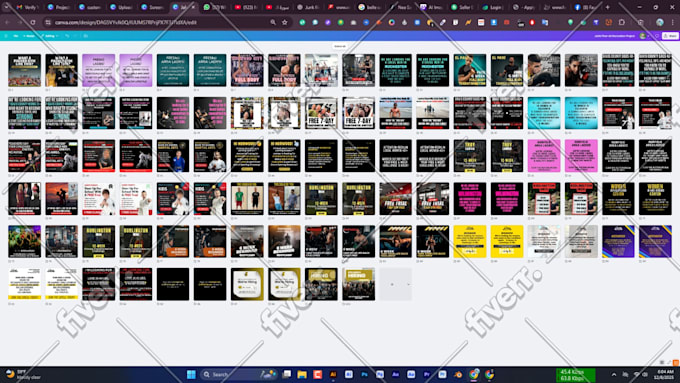The image size is (680, 383).
Task: Open Adobe Illustrator from taskbar
Action: coord(333,374)
